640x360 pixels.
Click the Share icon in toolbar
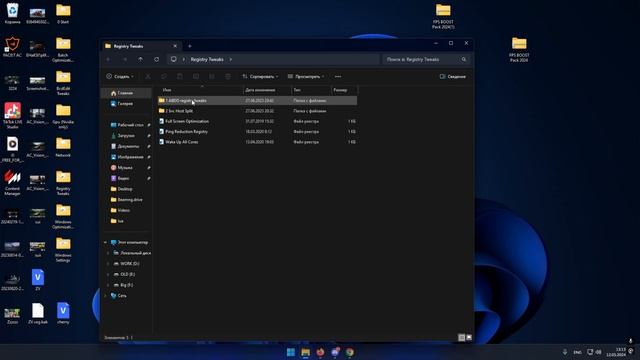[212, 76]
